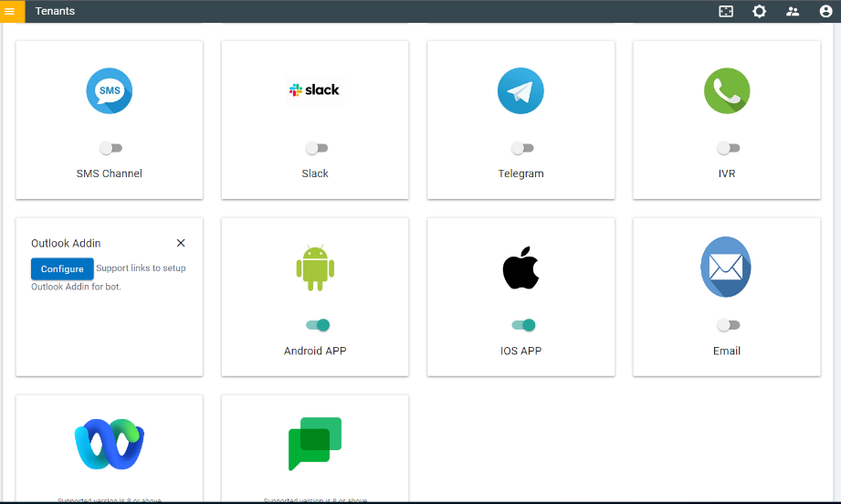Click the Android APP label
The width and height of the screenshot is (841, 504).
coord(315,351)
